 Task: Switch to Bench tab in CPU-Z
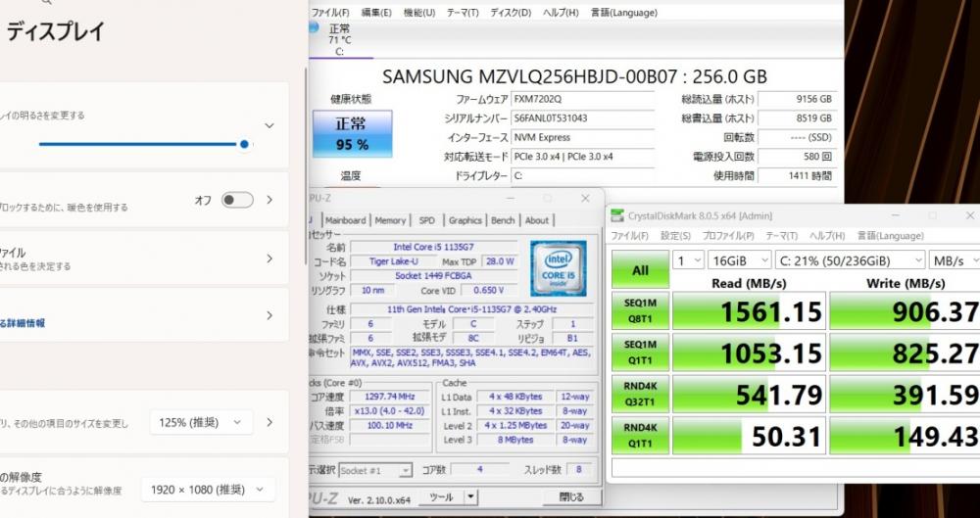click(x=503, y=220)
